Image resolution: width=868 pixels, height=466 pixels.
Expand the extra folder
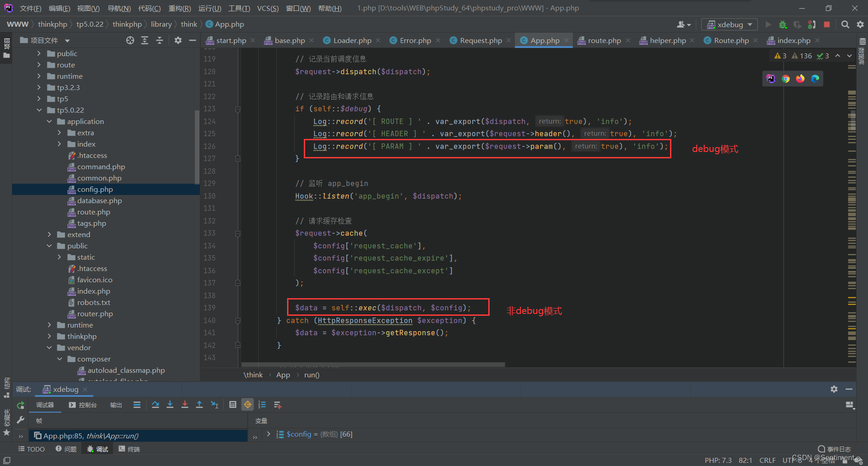pos(59,133)
